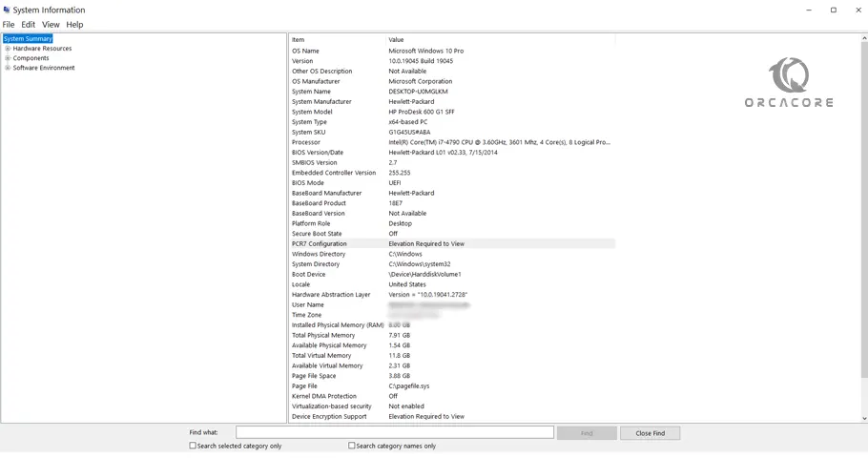The height and width of the screenshot is (458, 868).
Task: Select Components tree item
Action: coord(31,58)
